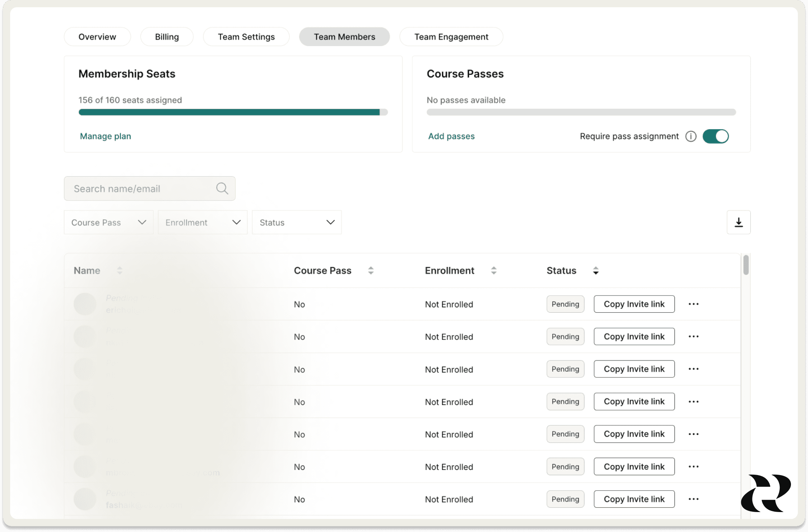Open more options for the first member row

coord(693,304)
